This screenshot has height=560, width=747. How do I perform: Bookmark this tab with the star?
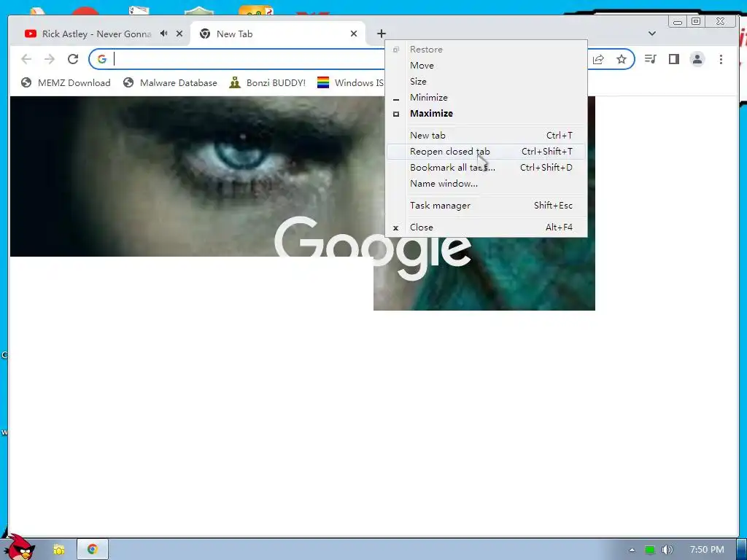[x=622, y=59]
